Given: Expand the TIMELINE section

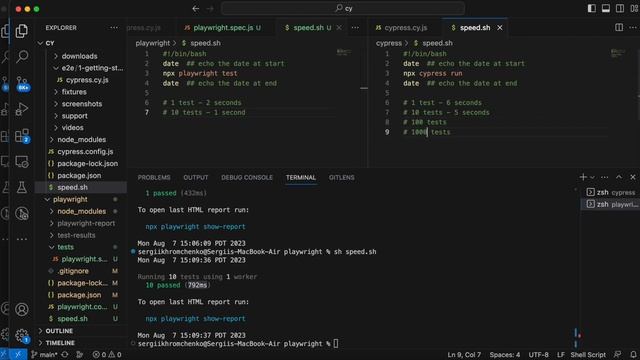Looking at the screenshot, I should pos(81,343).
